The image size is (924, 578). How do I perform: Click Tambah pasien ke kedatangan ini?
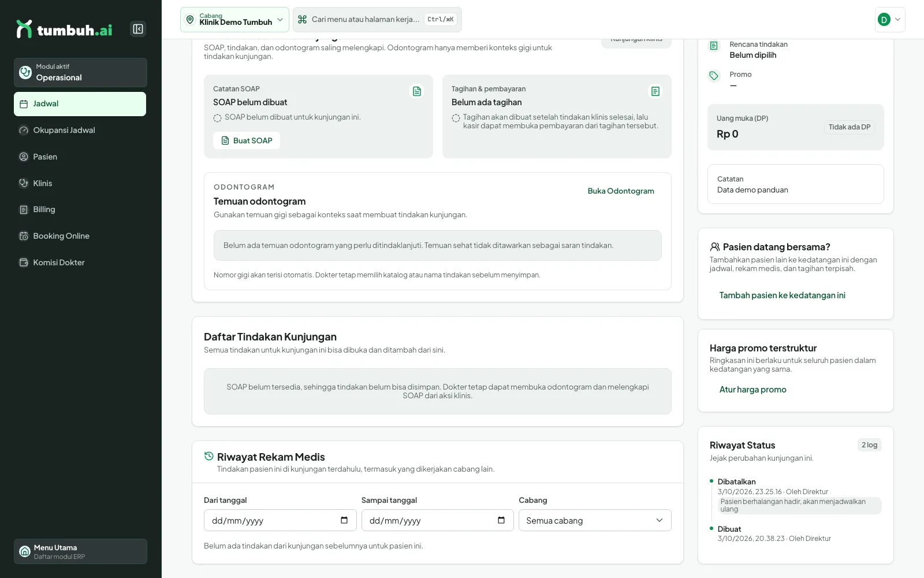pyautogui.click(x=782, y=295)
